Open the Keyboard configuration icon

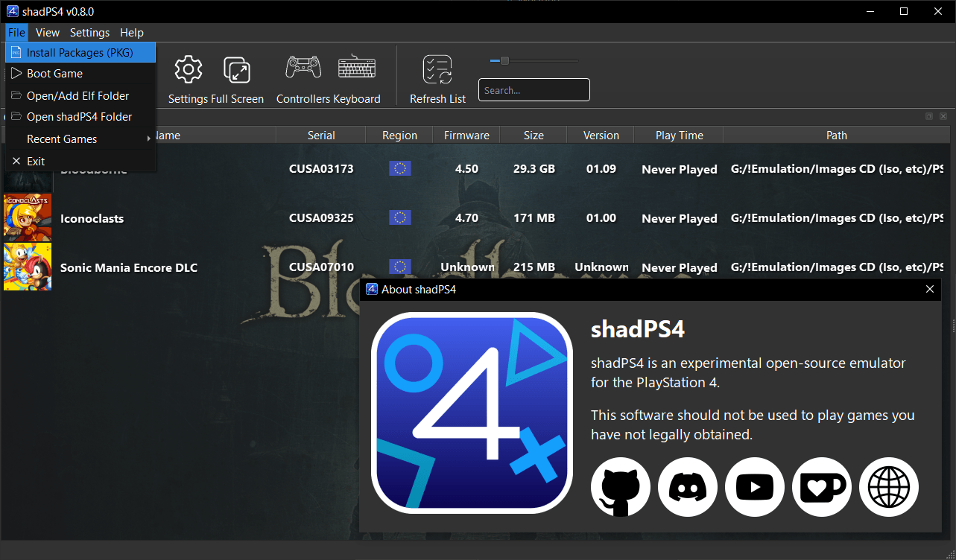357,68
